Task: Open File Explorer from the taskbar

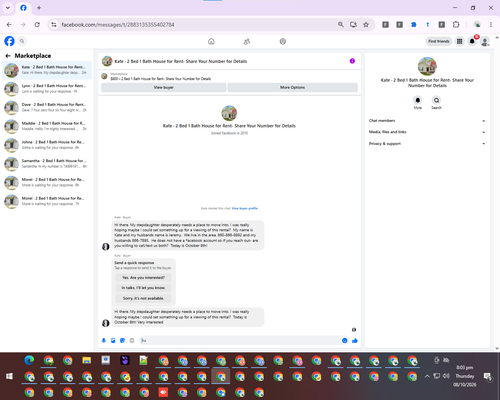Action: [87, 360]
